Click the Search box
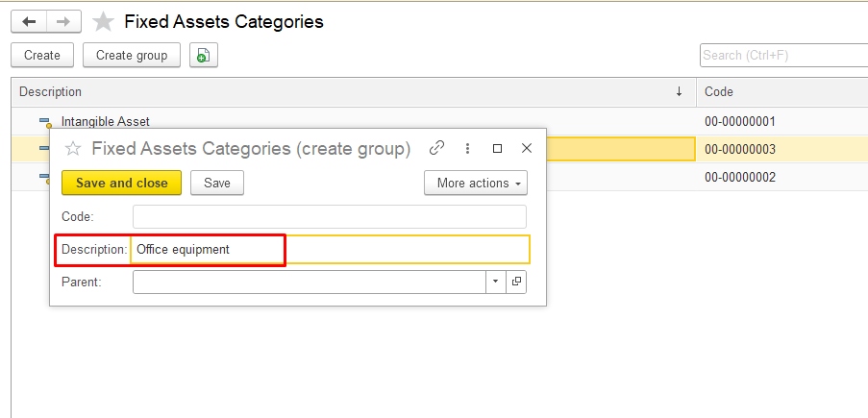This screenshot has height=418, width=868. 782,56
